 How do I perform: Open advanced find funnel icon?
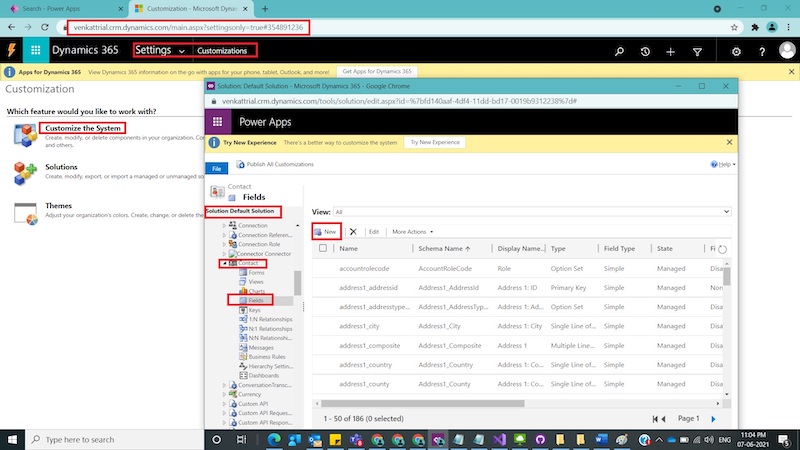click(697, 51)
